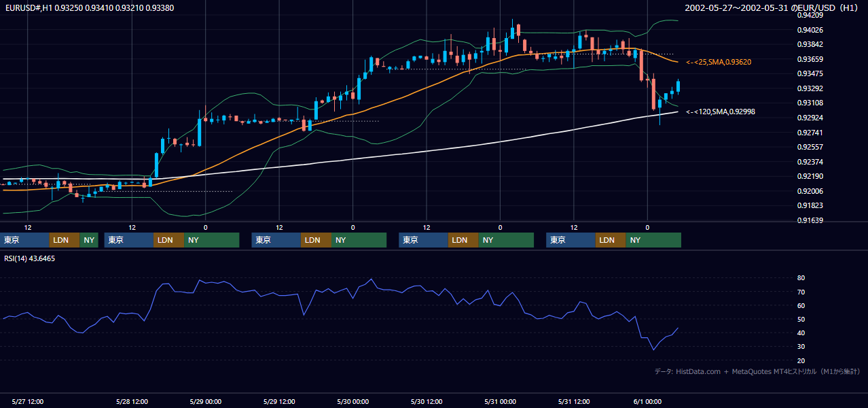Click price axis value 0.93108
The image size is (868, 408).
810,103
